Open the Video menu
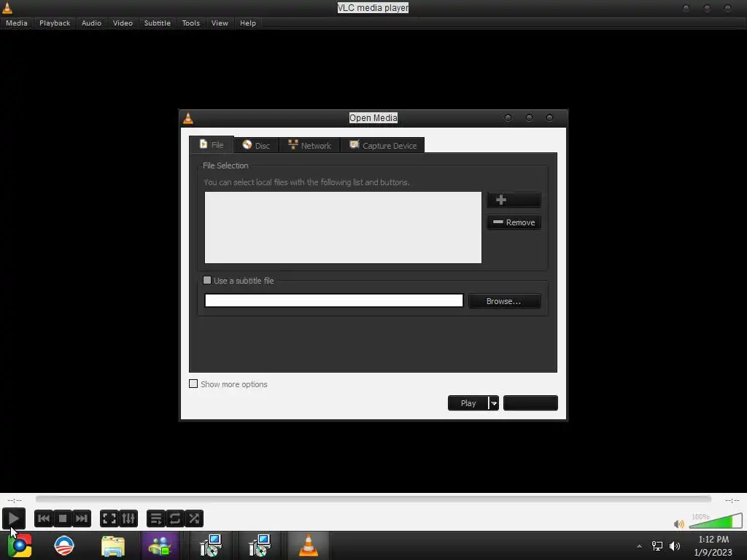747x560 pixels. point(123,23)
